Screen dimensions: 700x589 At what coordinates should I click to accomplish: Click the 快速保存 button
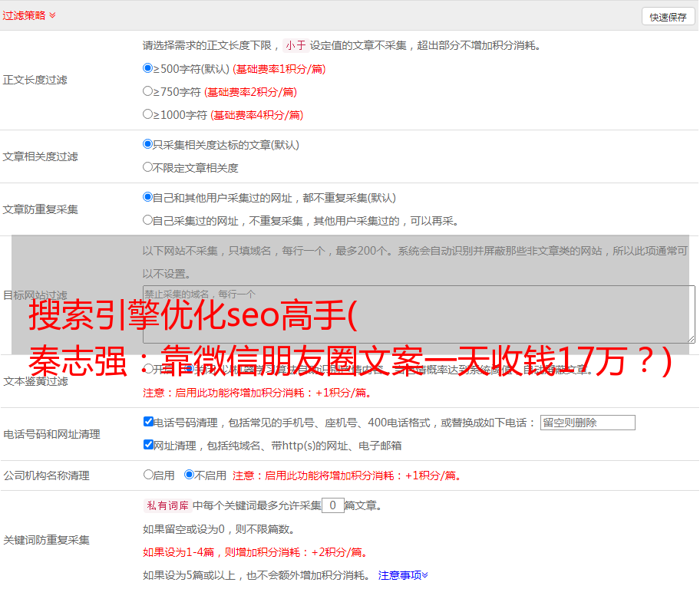pos(668,17)
